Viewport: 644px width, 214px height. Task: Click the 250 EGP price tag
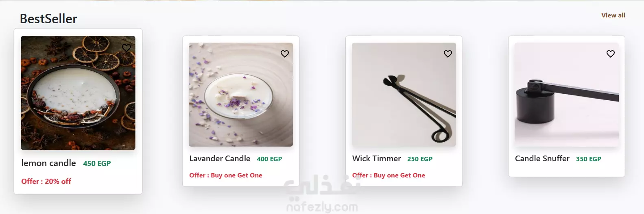point(420,159)
